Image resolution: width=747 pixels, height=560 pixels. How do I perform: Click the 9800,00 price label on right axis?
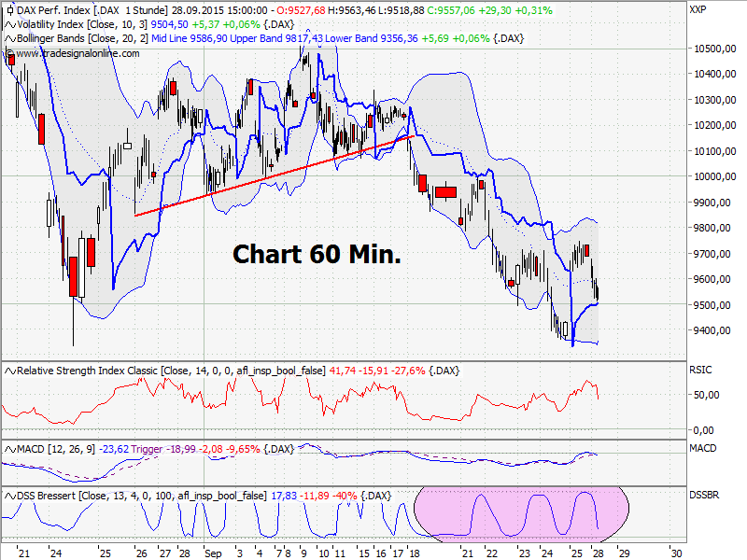pyautogui.click(x=709, y=226)
